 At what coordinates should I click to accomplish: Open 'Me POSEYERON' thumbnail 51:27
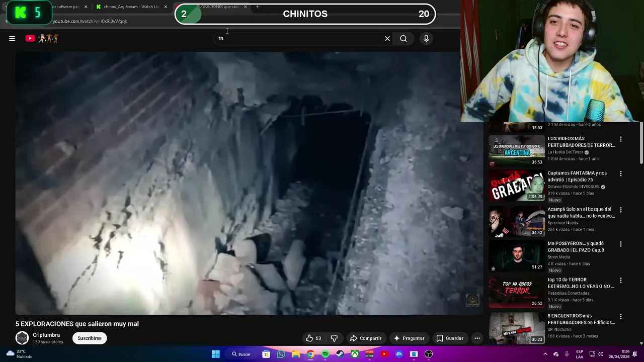(517, 256)
